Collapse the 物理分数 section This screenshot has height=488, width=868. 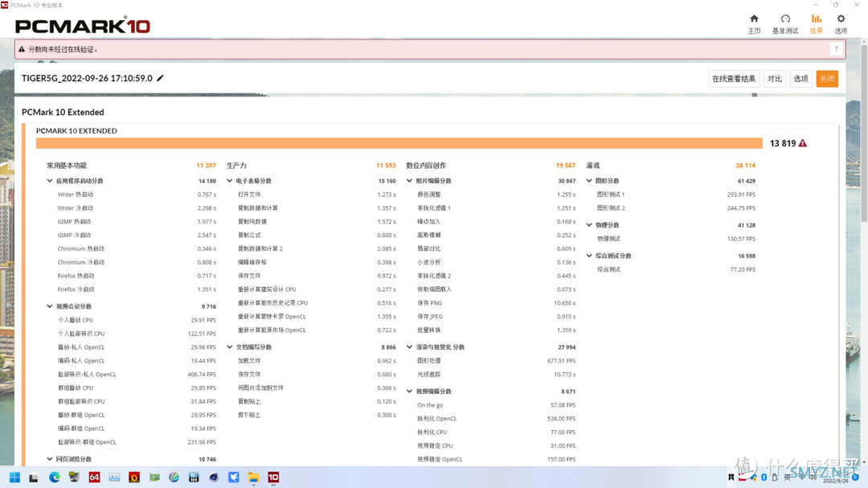click(590, 225)
